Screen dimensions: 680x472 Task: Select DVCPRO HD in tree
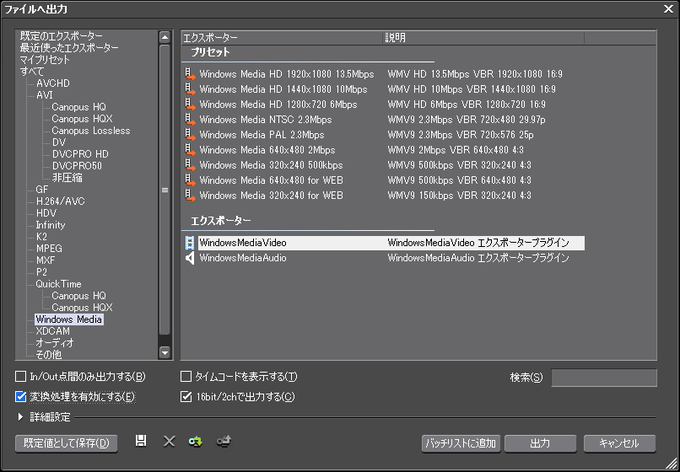coord(80,154)
